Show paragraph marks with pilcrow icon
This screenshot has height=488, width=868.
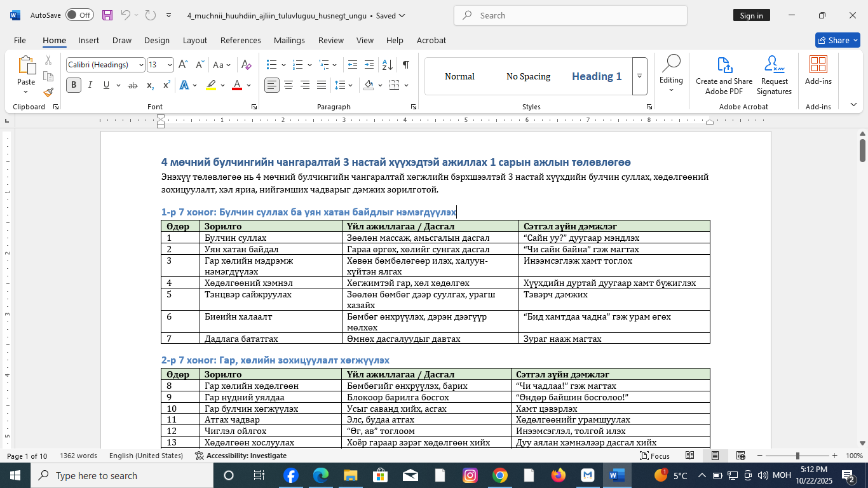pyautogui.click(x=405, y=65)
